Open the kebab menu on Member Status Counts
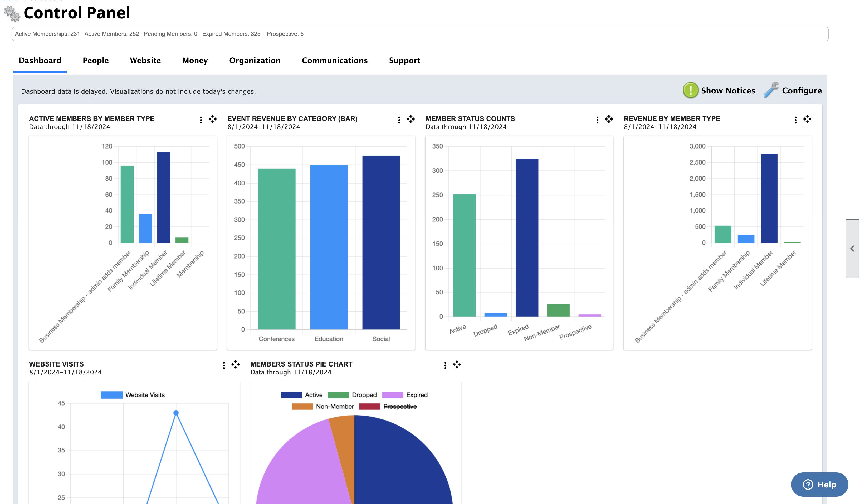The height and width of the screenshot is (504, 860). tap(597, 120)
